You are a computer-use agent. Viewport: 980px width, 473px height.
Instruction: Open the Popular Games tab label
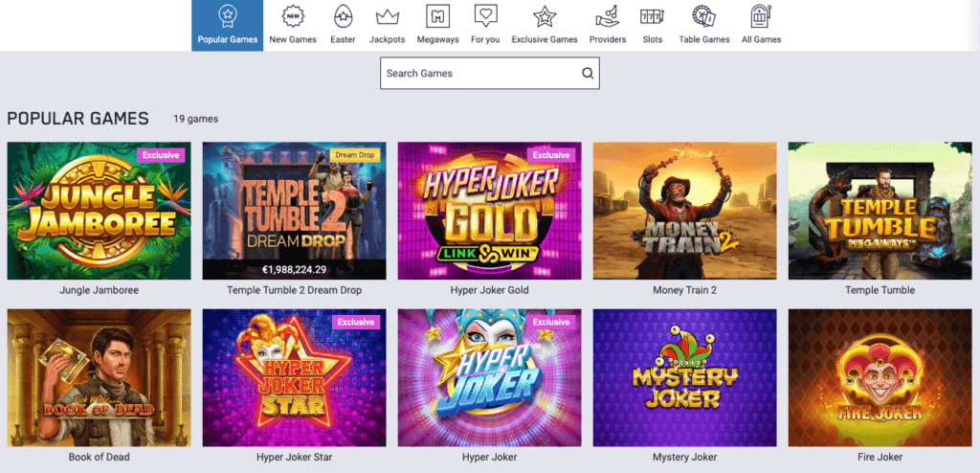coord(228,39)
